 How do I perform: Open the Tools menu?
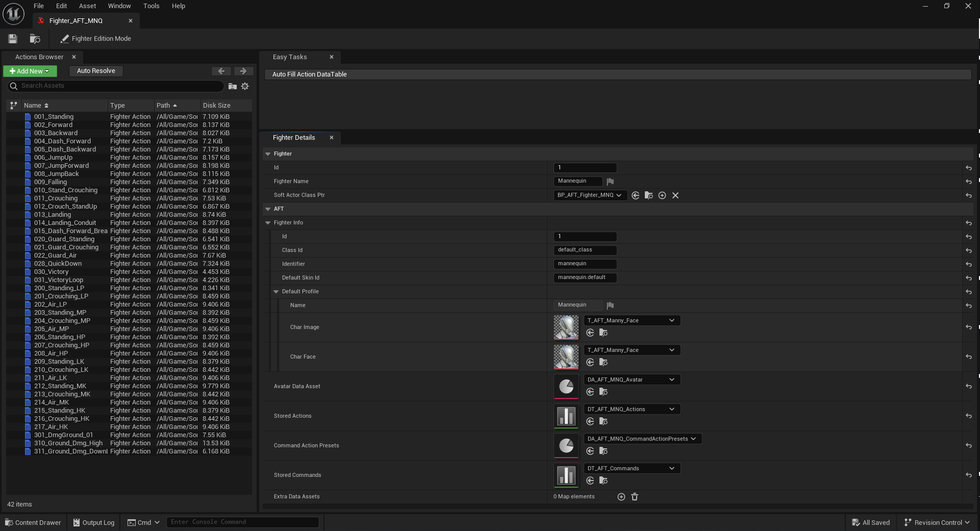[x=151, y=6]
